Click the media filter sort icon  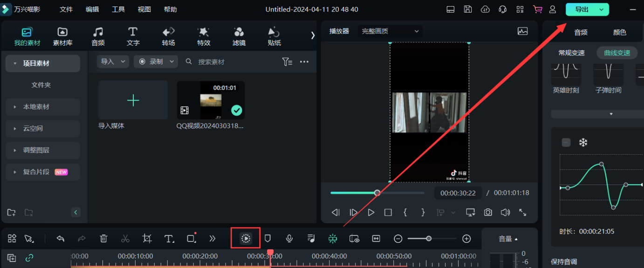pos(287,62)
